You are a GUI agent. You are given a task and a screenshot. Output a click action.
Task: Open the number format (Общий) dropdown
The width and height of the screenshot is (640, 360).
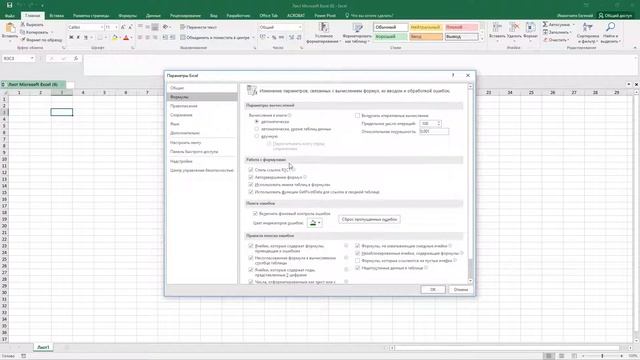[x=300, y=27]
